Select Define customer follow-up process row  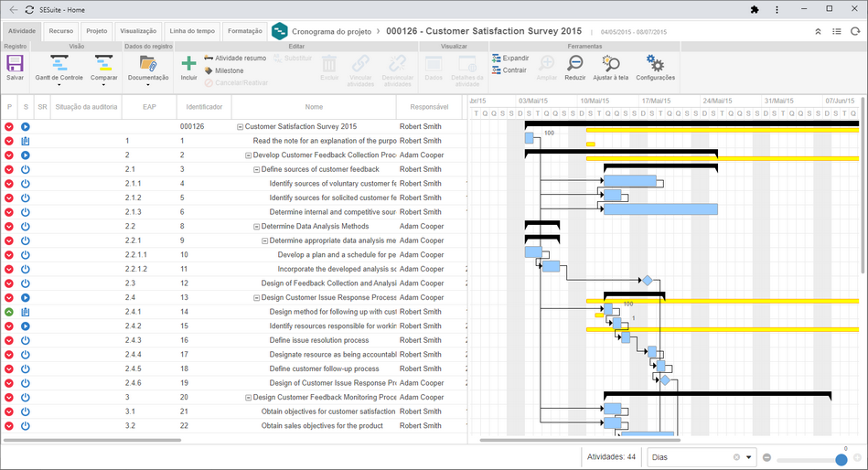click(x=233, y=369)
